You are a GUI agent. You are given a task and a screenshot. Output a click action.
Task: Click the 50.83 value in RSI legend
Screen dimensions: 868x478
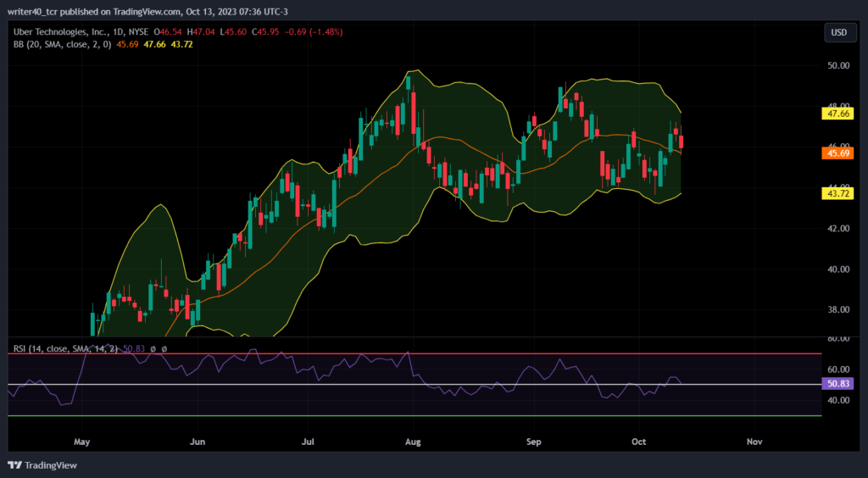click(x=134, y=349)
